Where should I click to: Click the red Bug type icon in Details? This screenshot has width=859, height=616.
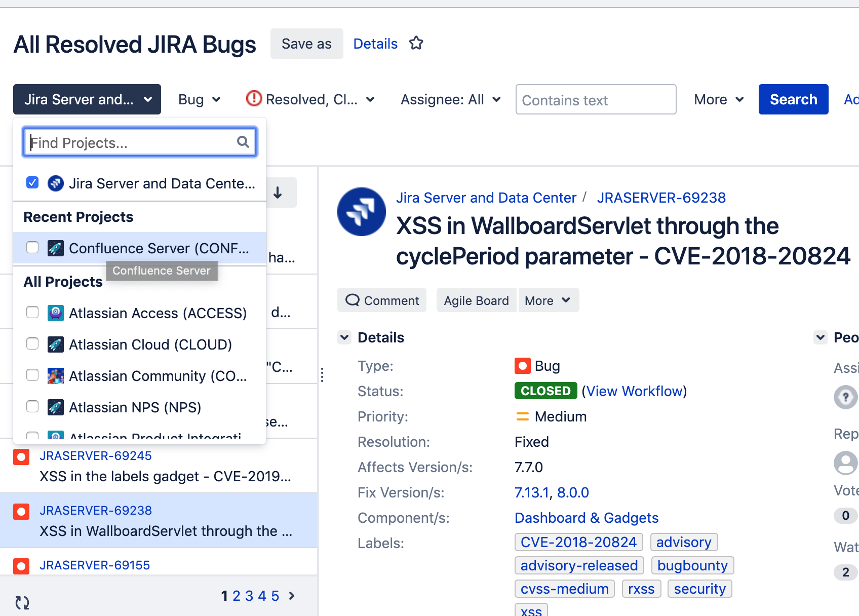(x=522, y=366)
